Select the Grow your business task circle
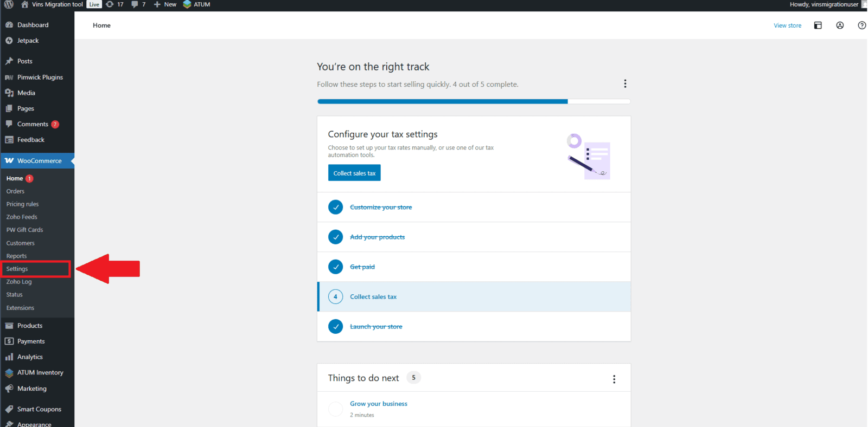868x427 pixels. click(x=335, y=409)
